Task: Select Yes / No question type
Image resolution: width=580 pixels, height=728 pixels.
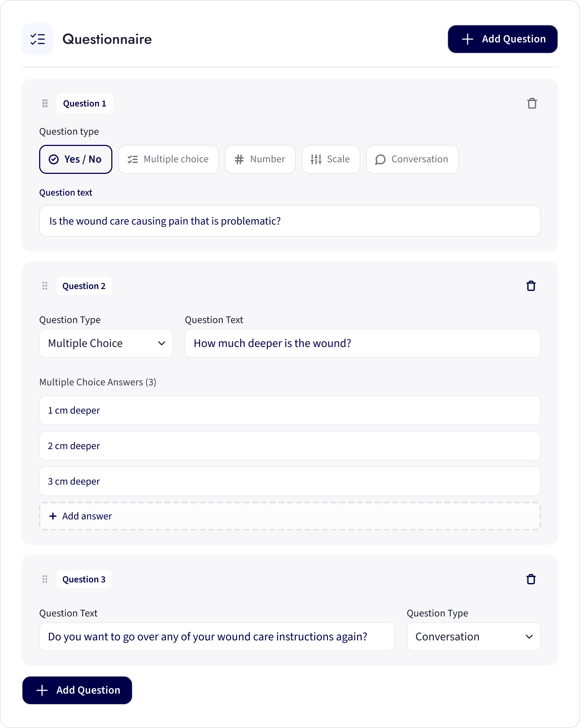Action: pyautogui.click(x=76, y=159)
